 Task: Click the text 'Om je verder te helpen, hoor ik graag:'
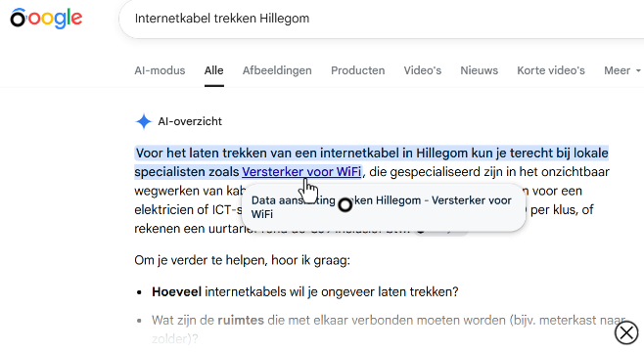pyautogui.click(x=243, y=260)
